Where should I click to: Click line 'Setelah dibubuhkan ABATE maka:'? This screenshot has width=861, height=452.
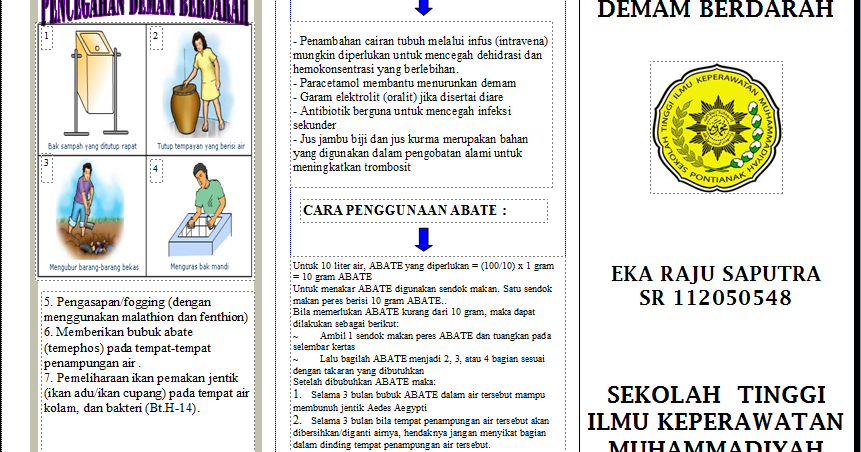364,381
